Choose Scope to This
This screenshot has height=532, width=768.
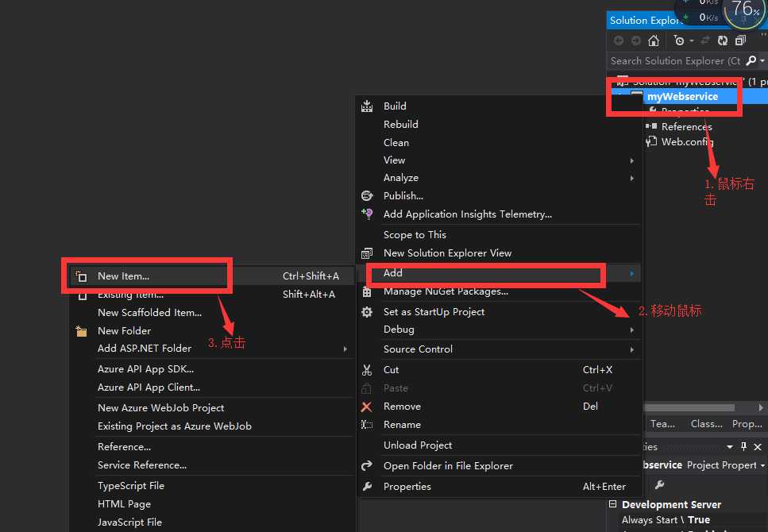415,235
